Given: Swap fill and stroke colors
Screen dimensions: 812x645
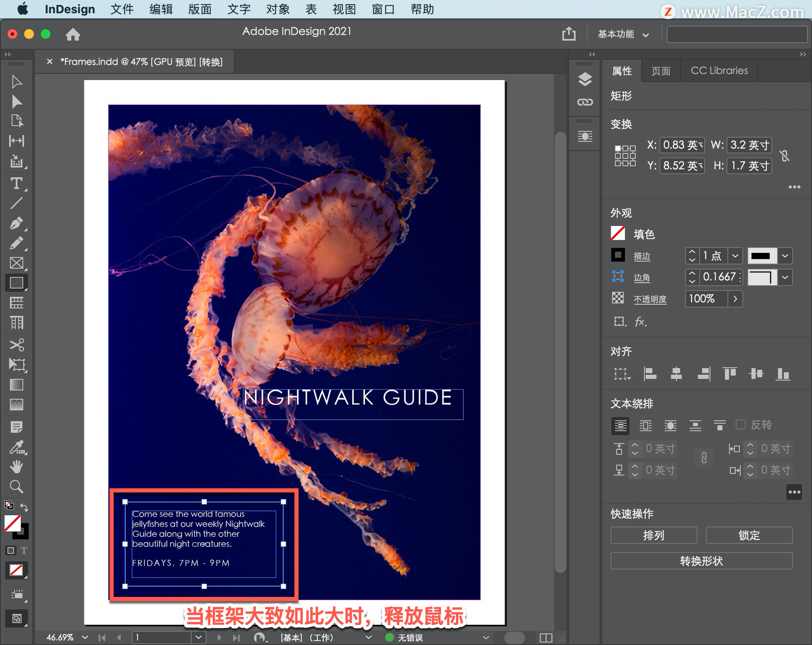Looking at the screenshot, I should 24,507.
